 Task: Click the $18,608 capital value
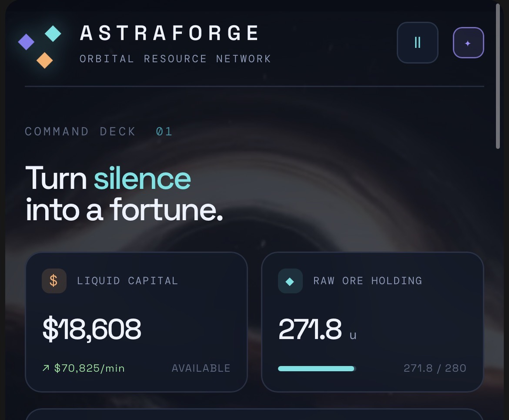click(92, 329)
